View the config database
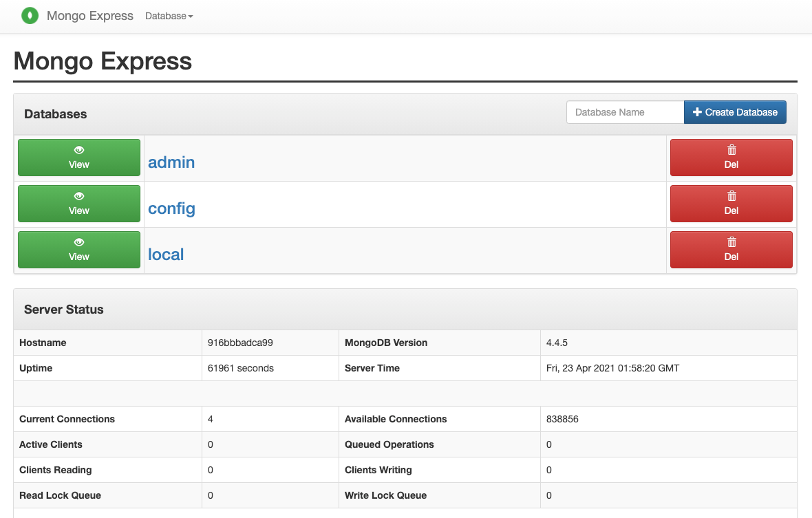 click(x=79, y=204)
